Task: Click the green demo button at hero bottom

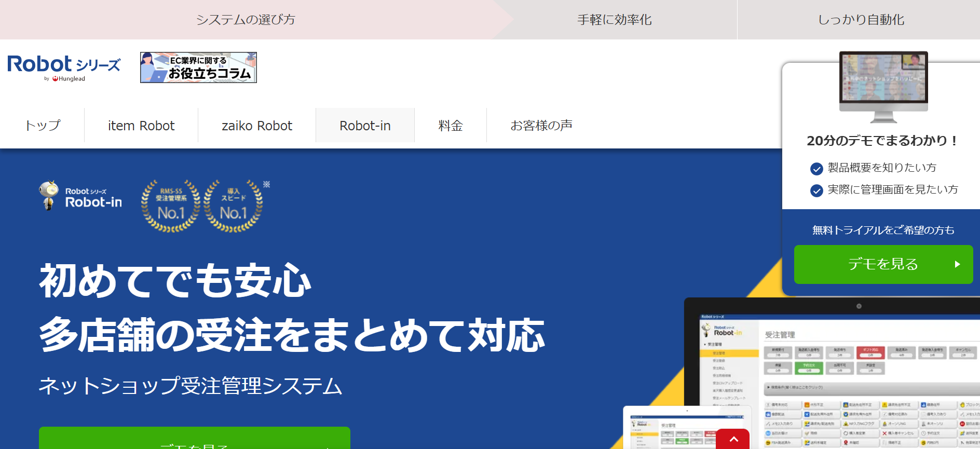Action: (195, 438)
